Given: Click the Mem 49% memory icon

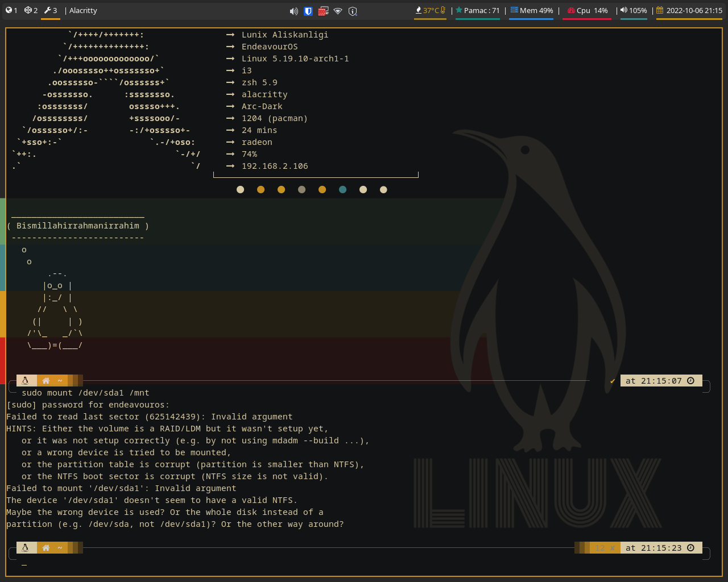Looking at the screenshot, I should [x=514, y=10].
